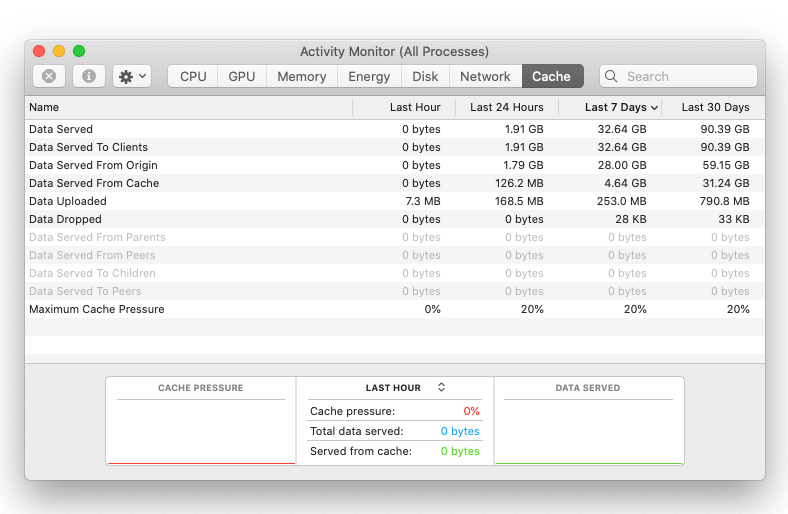
Task: Switch to the Network tab
Action: tap(485, 76)
